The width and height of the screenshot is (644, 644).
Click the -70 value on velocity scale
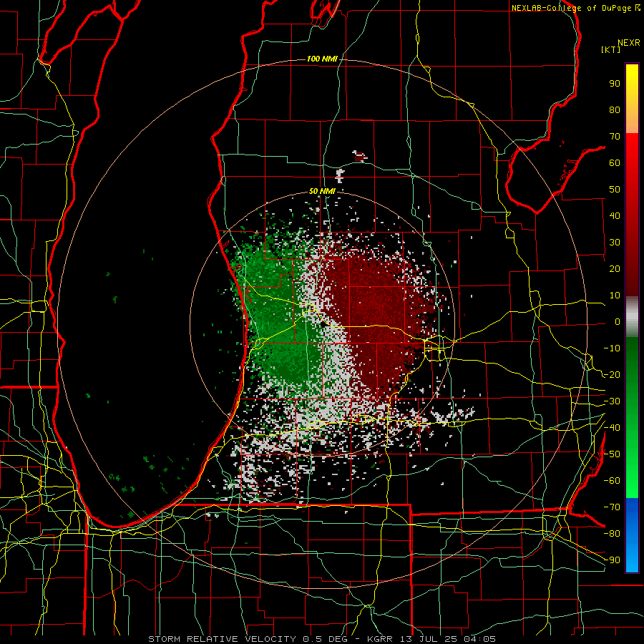612,507
